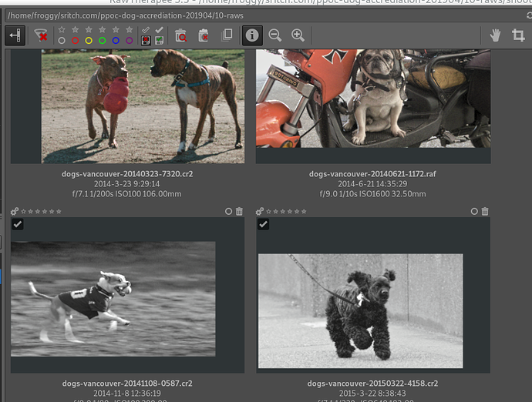Zoom in thumbnails
The image size is (532, 402).
(298, 35)
